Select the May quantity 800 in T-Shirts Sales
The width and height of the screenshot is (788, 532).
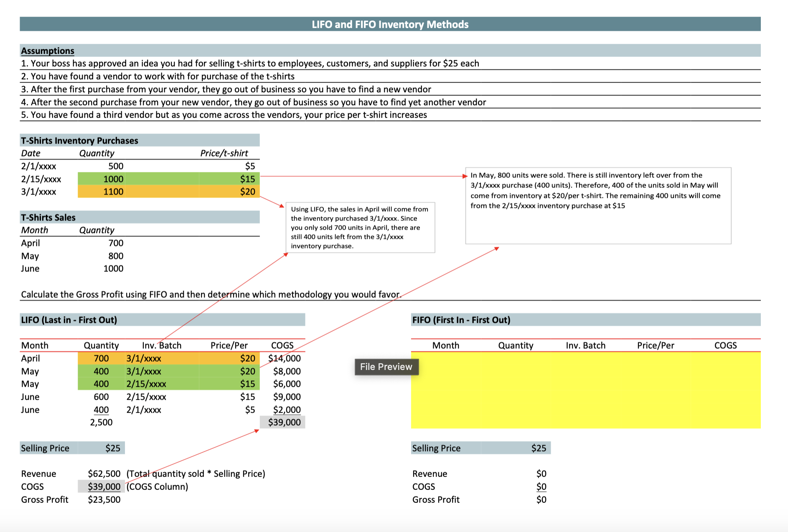click(x=115, y=256)
